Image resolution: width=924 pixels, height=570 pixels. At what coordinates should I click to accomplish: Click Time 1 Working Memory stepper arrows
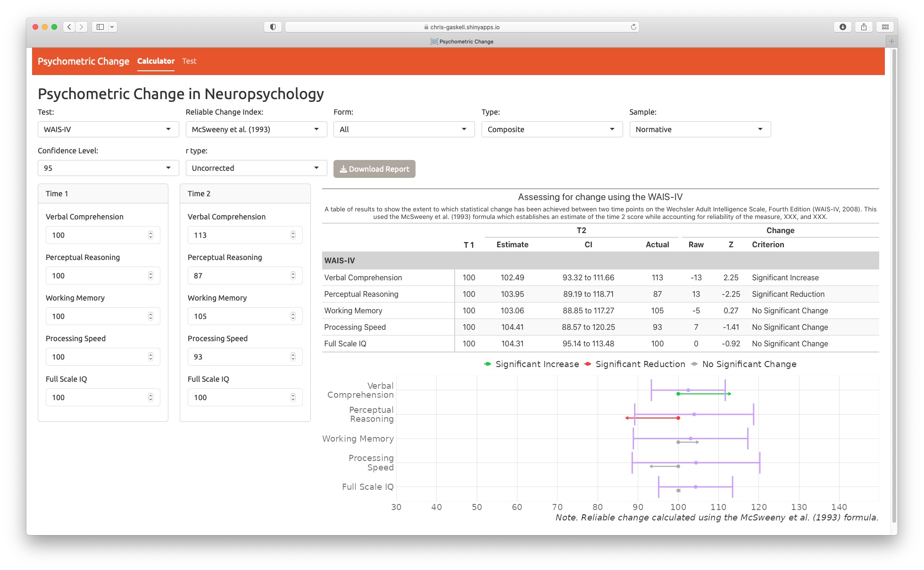tap(151, 316)
